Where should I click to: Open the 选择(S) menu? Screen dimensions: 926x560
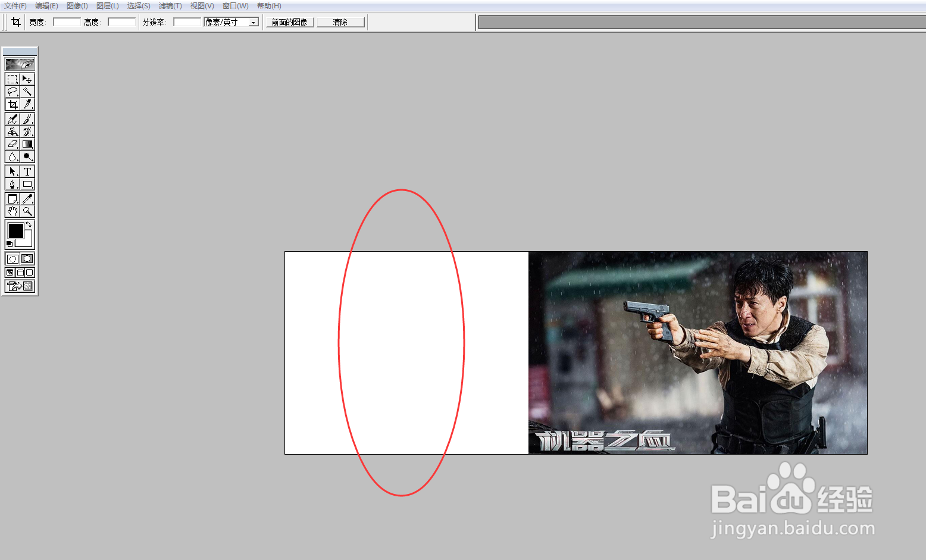point(139,6)
